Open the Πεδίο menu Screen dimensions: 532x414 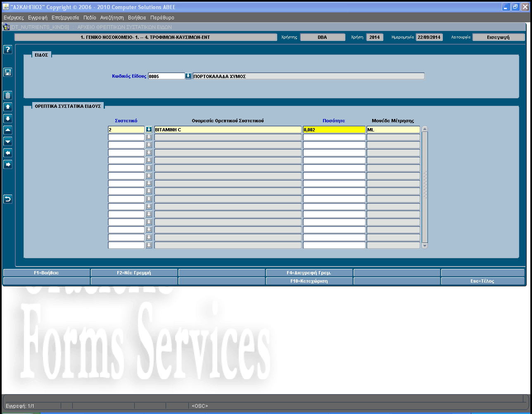click(90, 18)
